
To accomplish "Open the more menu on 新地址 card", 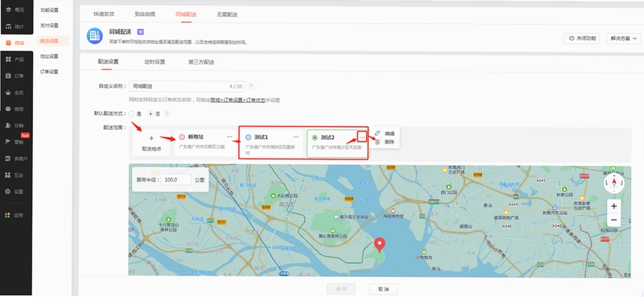I will click(229, 136).
